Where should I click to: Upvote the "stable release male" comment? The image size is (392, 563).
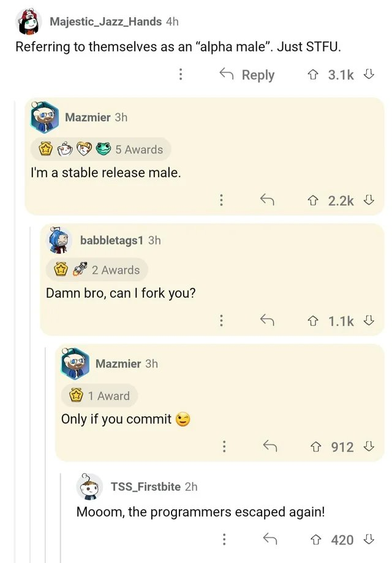click(313, 200)
